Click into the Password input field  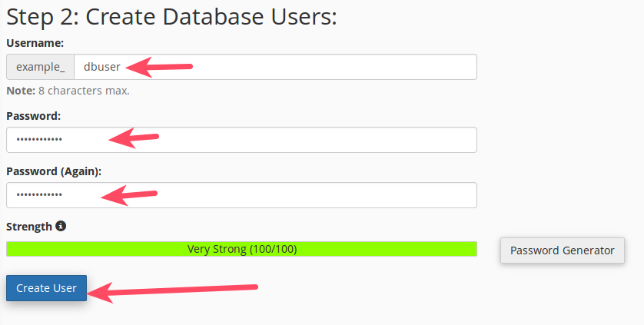point(307,140)
